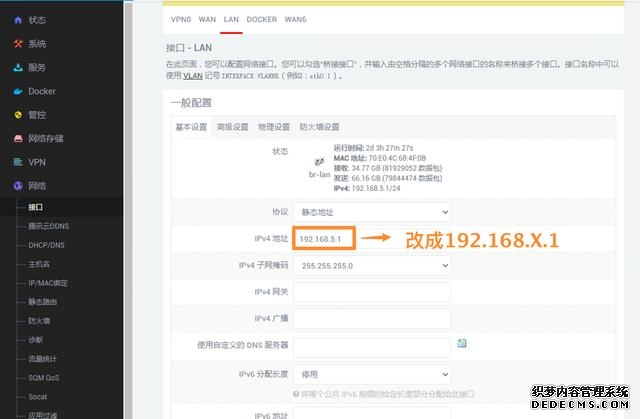Image resolution: width=640 pixels, height=419 pixels.
Task: Open 防火墙 submenu entry
Action: (x=39, y=321)
